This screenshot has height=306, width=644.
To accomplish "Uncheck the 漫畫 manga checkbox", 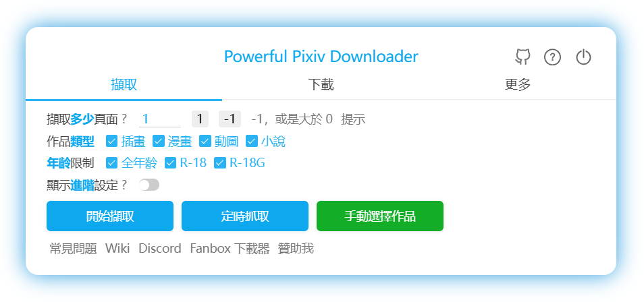I will point(158,142).
